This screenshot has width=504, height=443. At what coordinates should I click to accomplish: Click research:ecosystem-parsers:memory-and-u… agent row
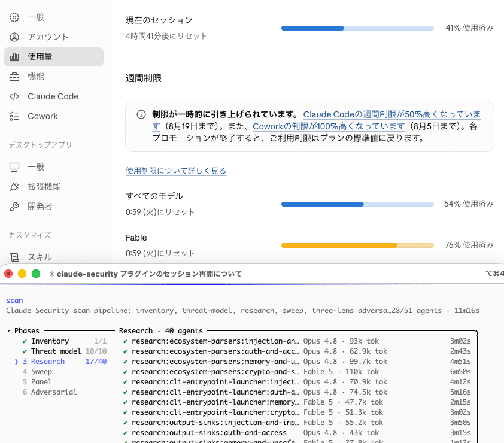(x=297, y=362)
